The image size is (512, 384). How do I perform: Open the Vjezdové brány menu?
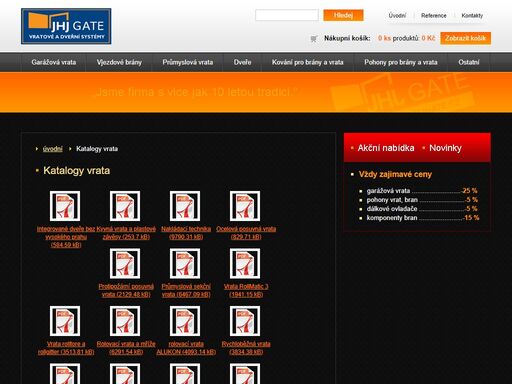pyautogui.click(x=119, y=62)
